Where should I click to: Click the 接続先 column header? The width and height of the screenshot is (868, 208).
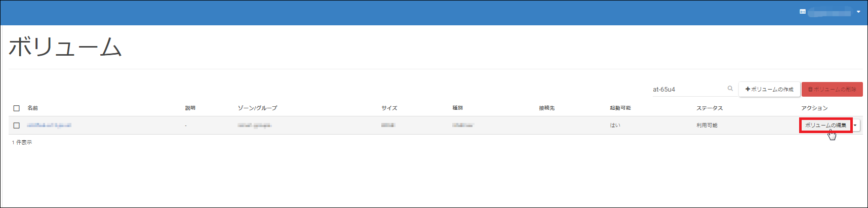(547, 108)
